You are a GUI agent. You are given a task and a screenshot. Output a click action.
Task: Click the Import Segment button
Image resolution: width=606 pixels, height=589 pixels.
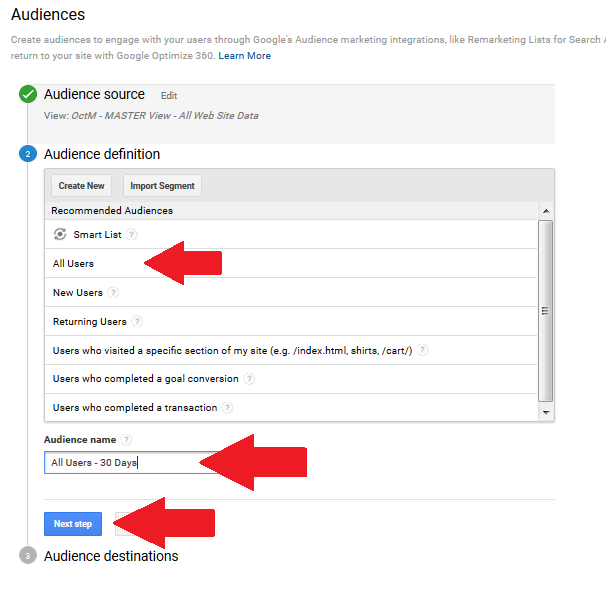(162, 186)
